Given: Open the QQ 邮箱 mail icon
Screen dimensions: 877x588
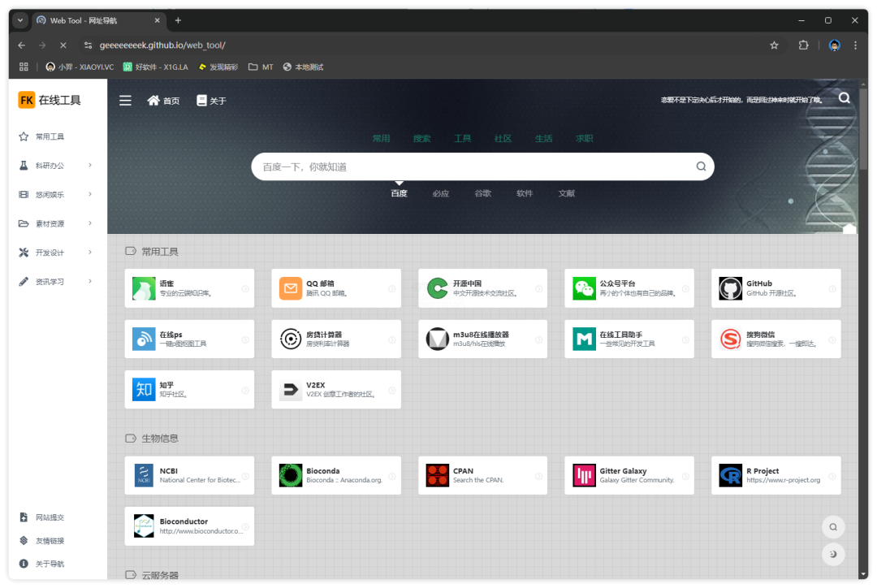Looking at the screenshot, I should point(290,288).
